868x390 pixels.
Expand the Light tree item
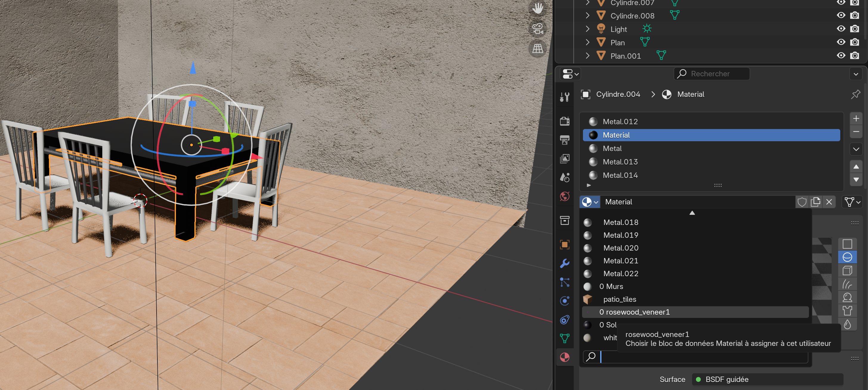[588, 29]
